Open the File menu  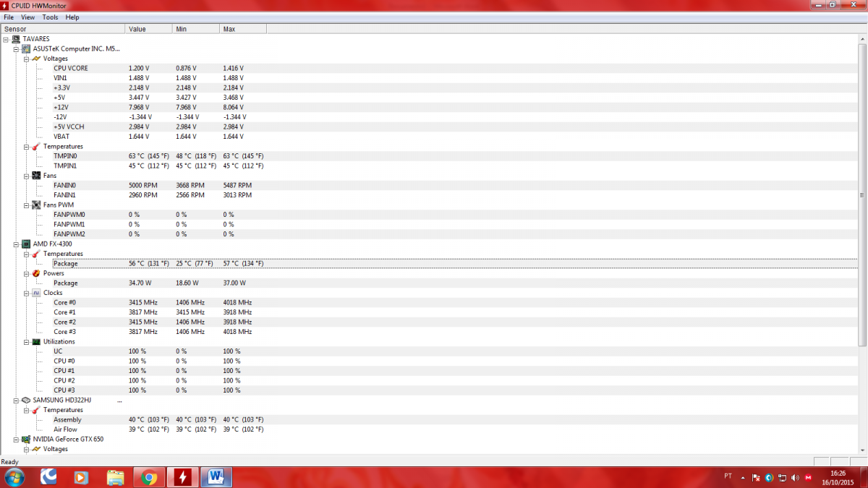[9, 17]
